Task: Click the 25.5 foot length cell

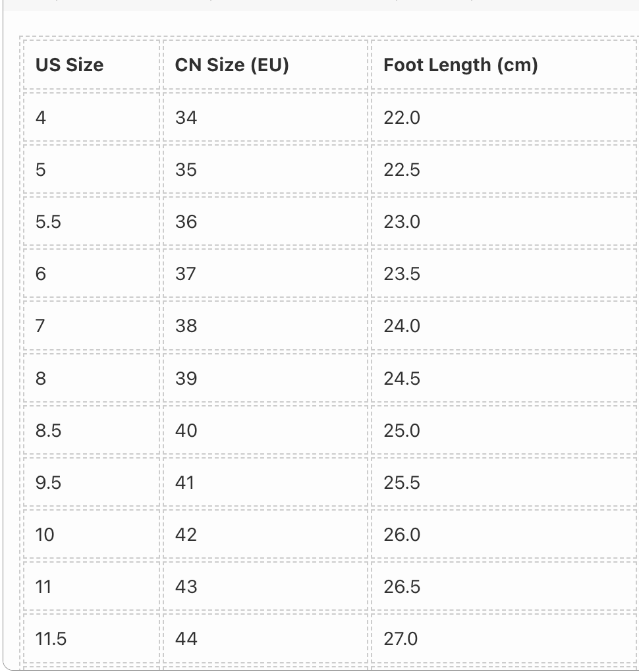Action: coord(504,482)
